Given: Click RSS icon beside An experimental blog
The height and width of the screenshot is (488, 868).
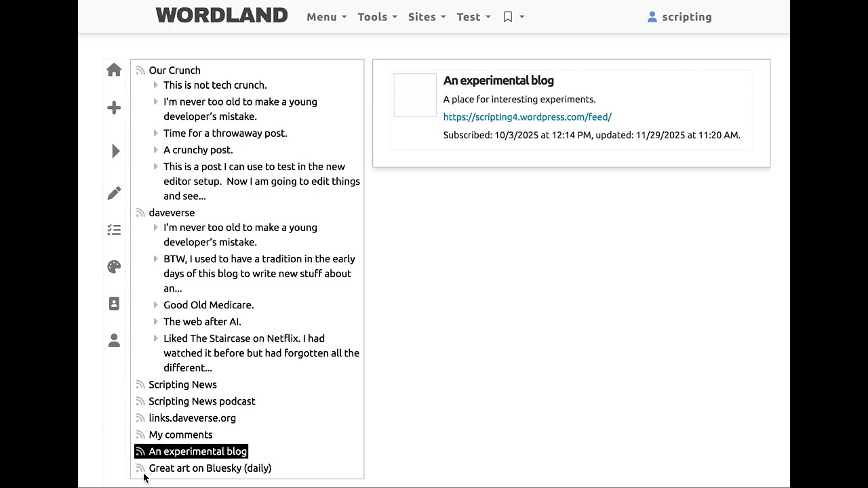Looking at the screenshot, I should 140,451.
